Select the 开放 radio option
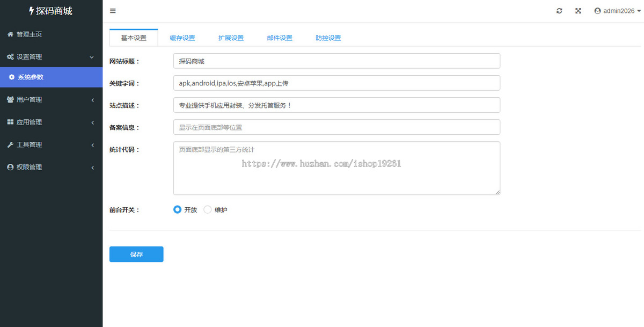 pyautogui.click(x=177, y=210)
